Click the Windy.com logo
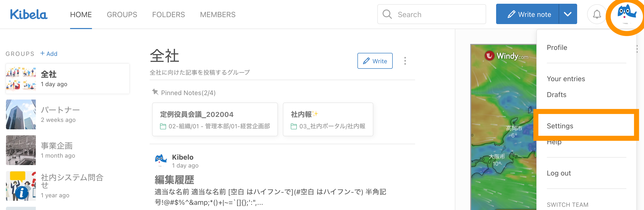This screenshot has height=210, width=644. tap(506, 56)
